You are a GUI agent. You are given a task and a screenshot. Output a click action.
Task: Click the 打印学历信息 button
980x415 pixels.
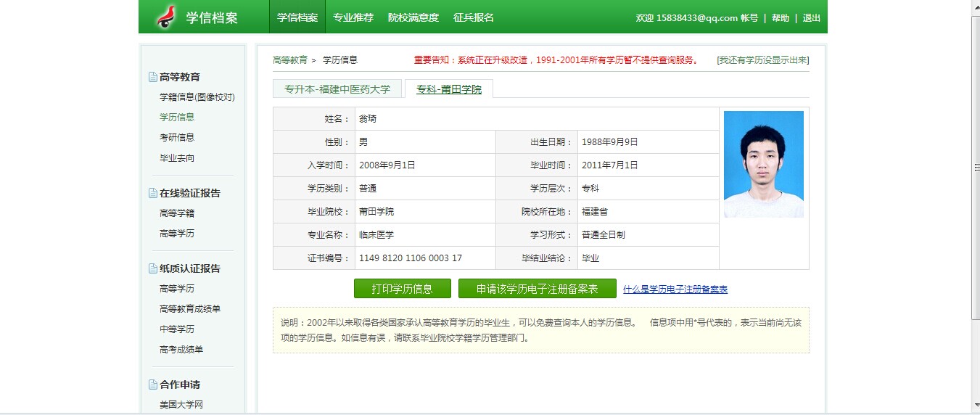click(403, 289)
